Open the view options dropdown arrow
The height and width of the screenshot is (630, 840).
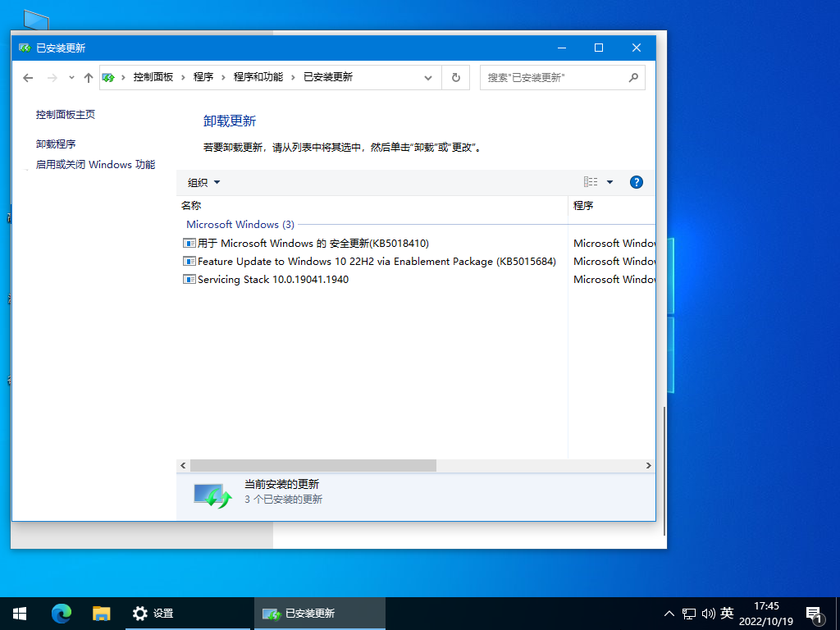coord(609,181)
